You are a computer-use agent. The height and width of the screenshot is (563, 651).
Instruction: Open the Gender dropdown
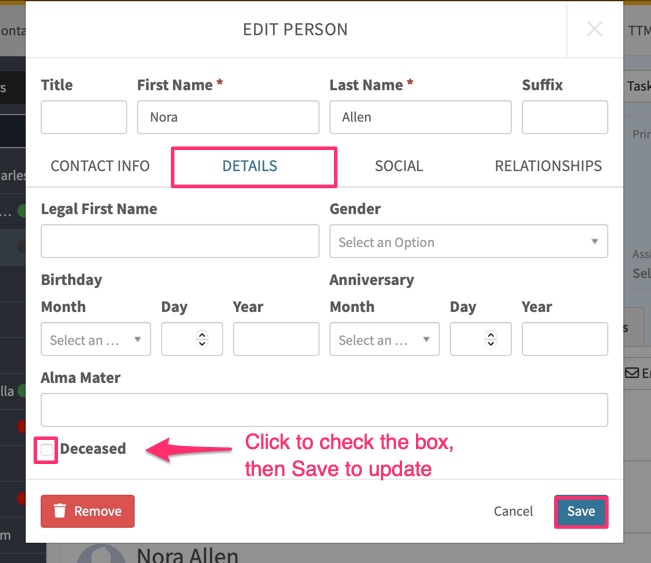click(x=468, y=242)
